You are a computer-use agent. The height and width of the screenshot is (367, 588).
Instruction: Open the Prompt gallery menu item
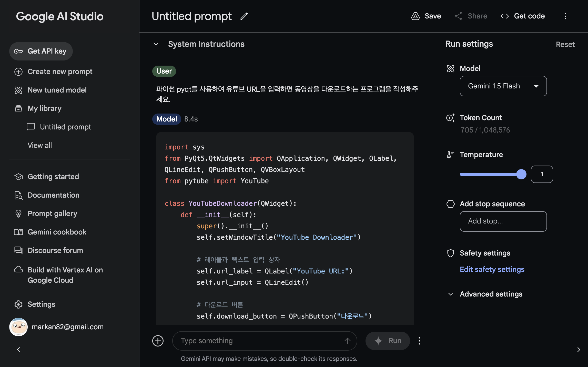coord(52,213)
